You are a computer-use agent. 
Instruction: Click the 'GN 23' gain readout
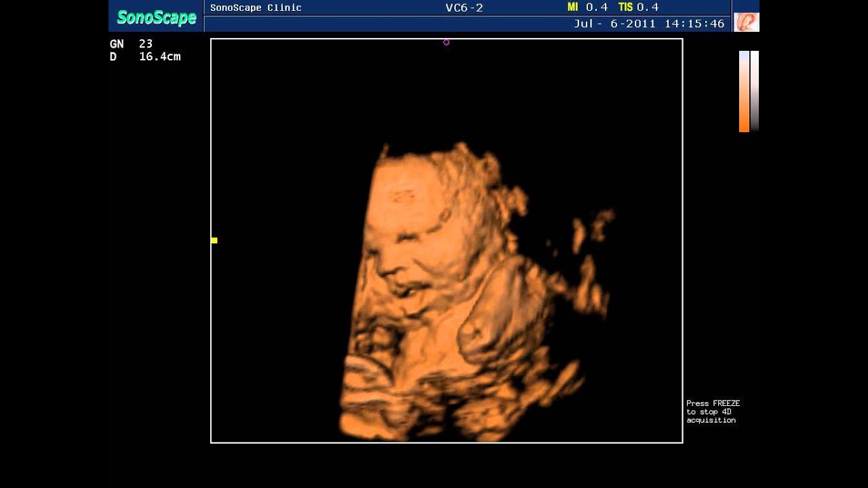coord(132,44)
